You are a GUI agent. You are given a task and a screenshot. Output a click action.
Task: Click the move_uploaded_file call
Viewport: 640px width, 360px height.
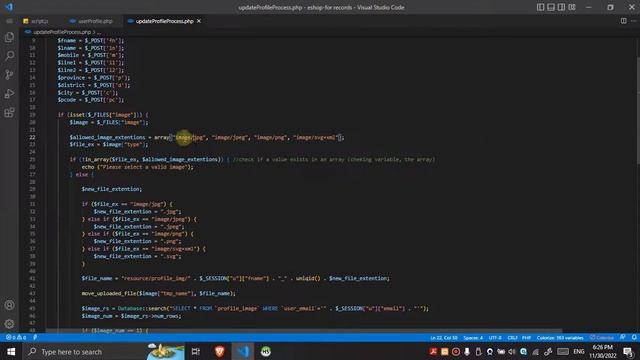158,293
